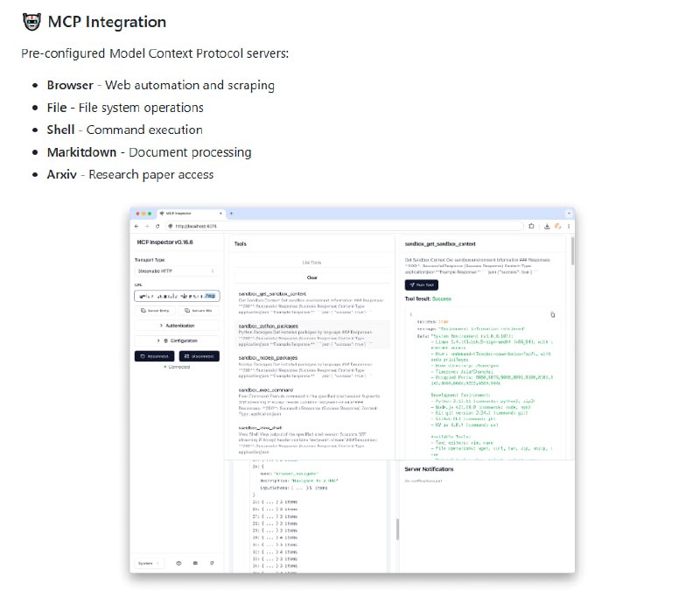This screenshot has height=604, width=700.
Task: Open the browser downloads icon
Action: point(549,226)
